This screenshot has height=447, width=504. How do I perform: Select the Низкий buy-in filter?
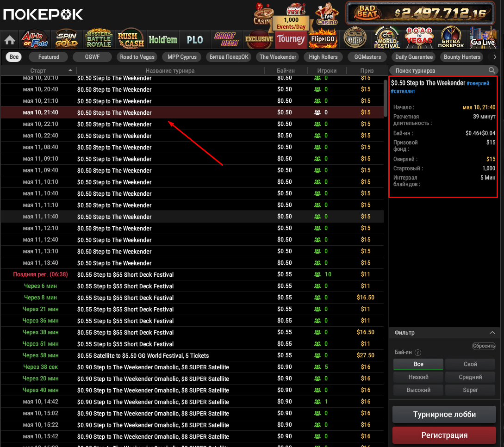(418, 377)
